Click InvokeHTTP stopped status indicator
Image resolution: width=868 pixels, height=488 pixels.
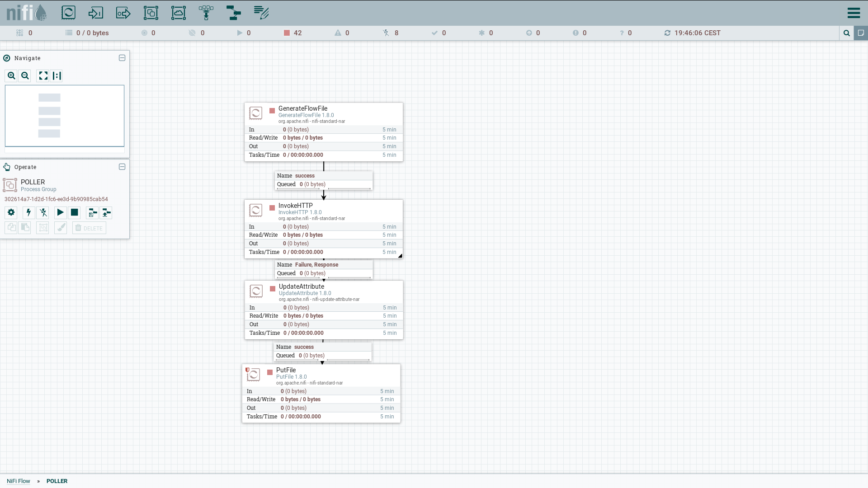tap(272, 208)
